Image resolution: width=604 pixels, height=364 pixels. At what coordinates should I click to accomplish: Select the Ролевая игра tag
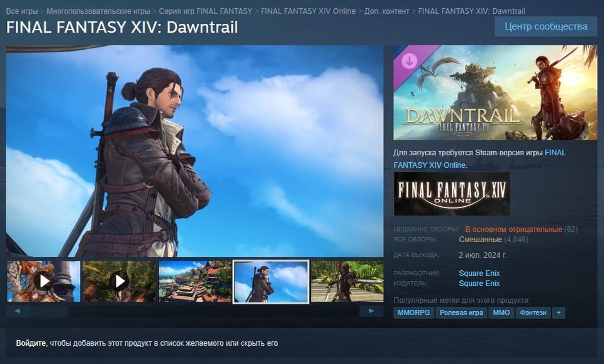(x=461, y=312)
